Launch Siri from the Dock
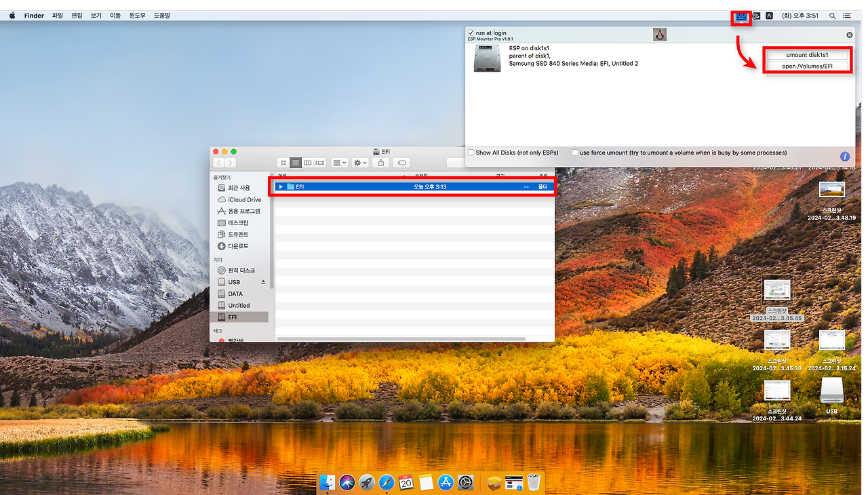 [x=347, y=482]
